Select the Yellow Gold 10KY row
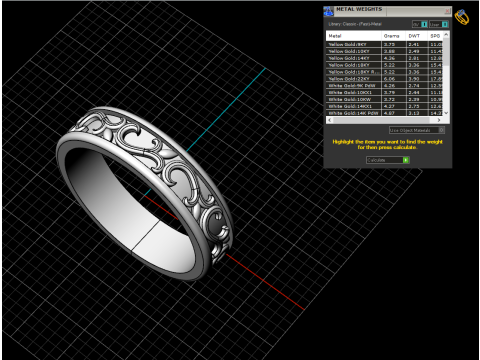This screenshot has height=360, width=480. pos(384,51)
